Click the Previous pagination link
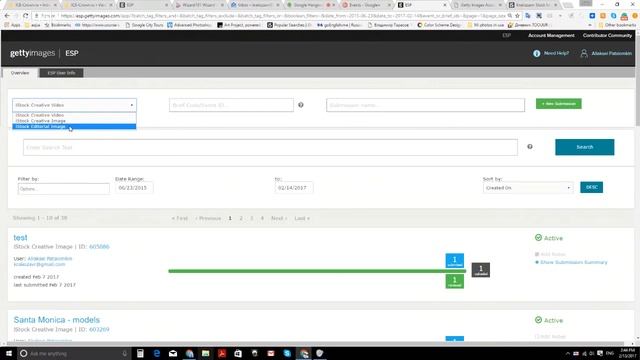 (208, 218)
